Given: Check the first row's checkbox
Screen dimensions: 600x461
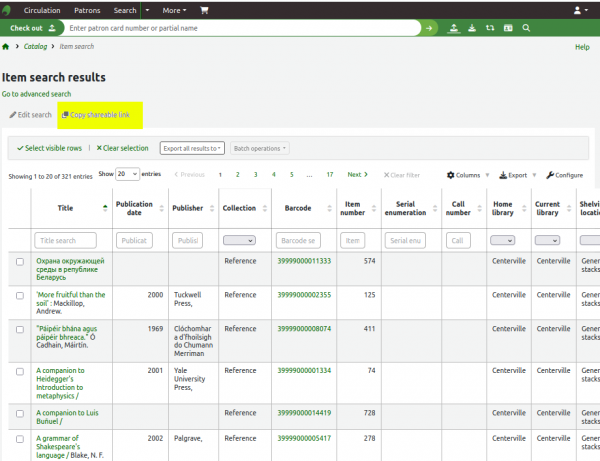Looking at the screenshot, I should (x=19, y=261).
